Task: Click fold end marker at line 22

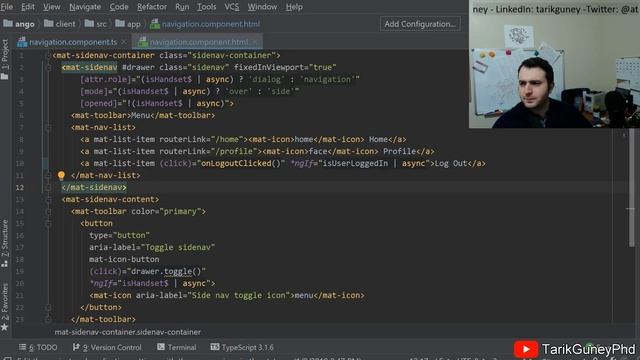Action: pyautogui.click(x=48, y=307)
